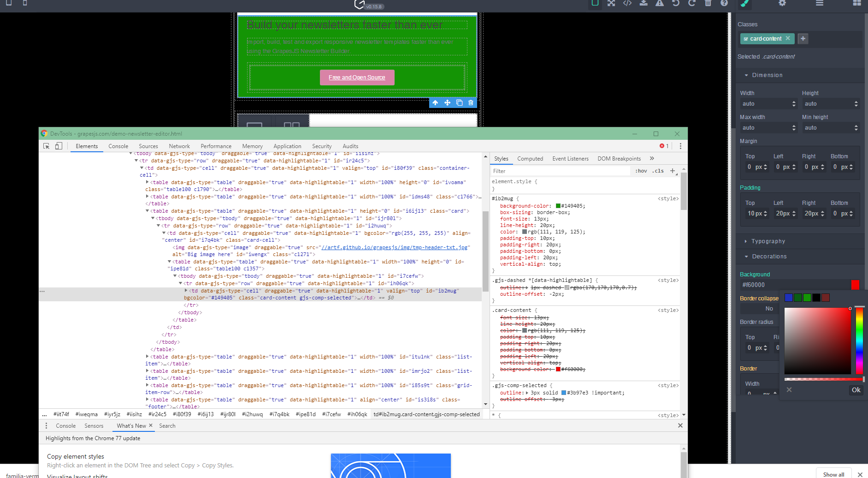The image size is (868, 478).
Task: Switch to DevTools Console tab
Action: (x=118, y=146)
